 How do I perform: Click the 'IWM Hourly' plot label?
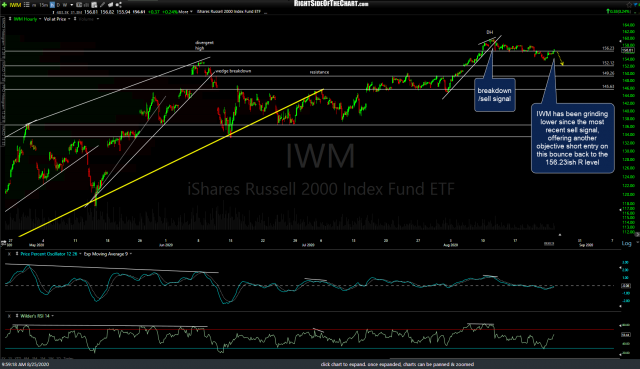25,19
